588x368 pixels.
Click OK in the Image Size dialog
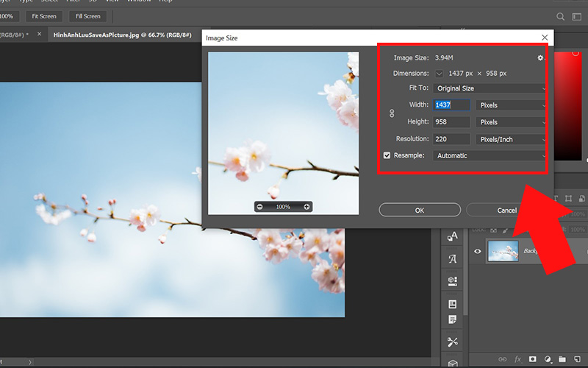420,210
